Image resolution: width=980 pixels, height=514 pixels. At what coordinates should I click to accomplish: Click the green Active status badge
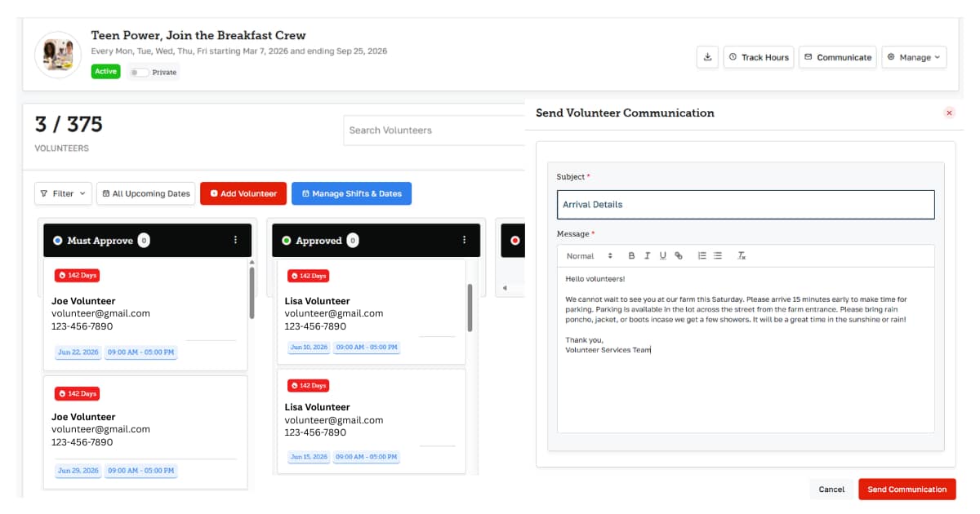point(105,72)
